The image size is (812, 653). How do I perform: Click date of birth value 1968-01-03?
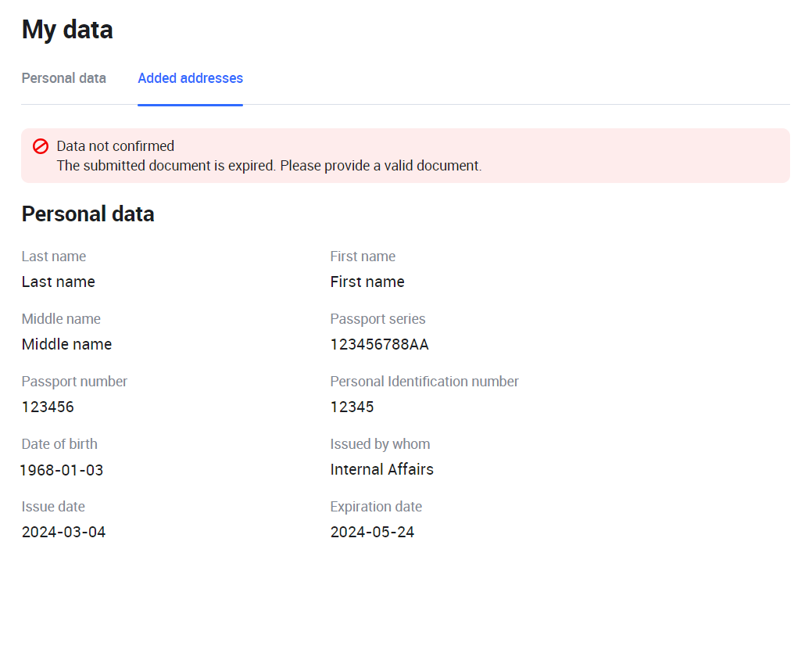pyautogui.click(x=61, y=470)
